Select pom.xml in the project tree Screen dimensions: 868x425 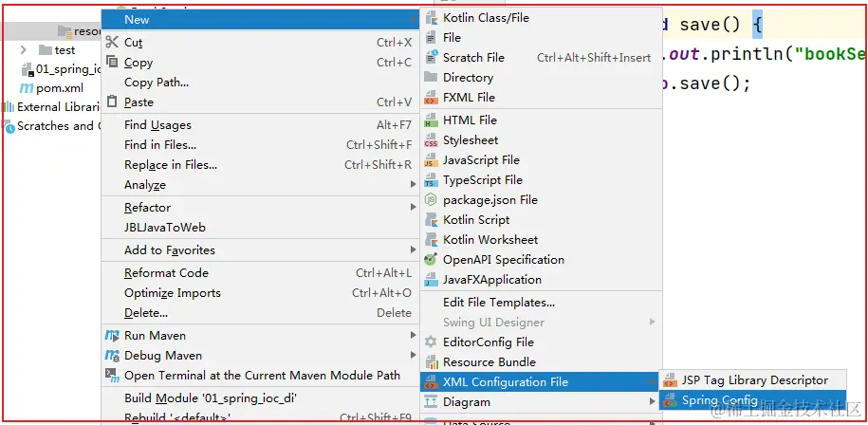[x=60, y=88]
